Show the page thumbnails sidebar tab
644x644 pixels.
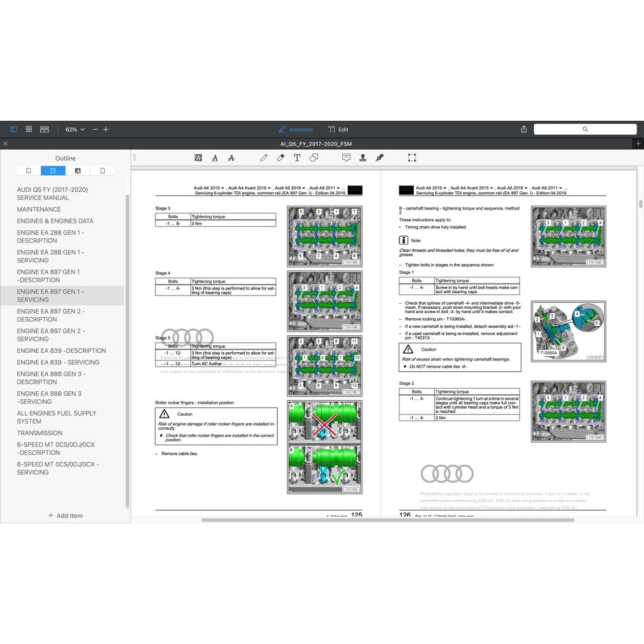(x=103, y=170)
